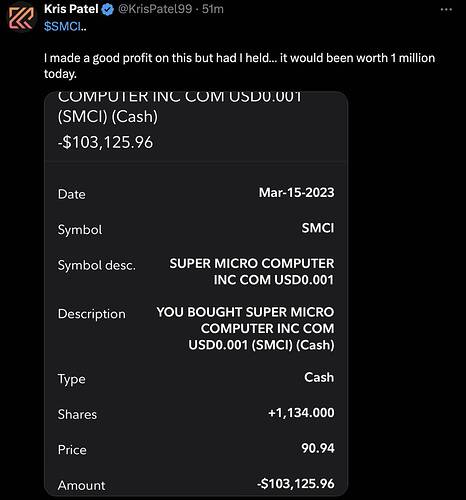Click the SMCI symbol value
The image size is (466, 500).
[x=318, y=228]
